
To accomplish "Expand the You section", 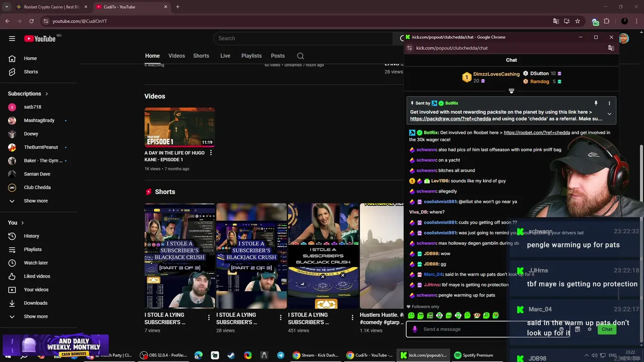I will (x=16, y=223).
